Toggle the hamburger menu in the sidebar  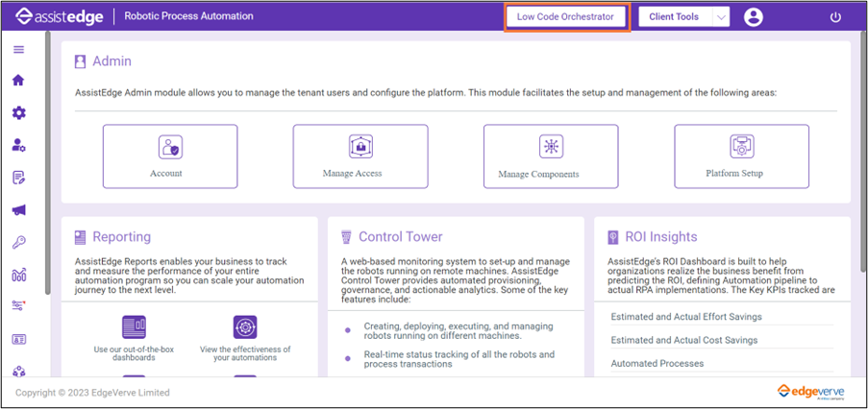[x=18, y=49]
